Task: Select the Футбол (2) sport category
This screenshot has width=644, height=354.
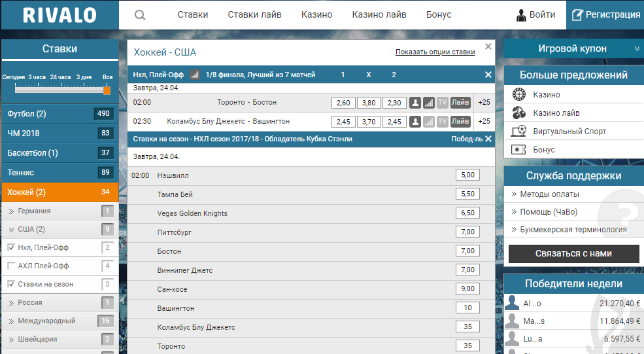Action: click(60, 113)
